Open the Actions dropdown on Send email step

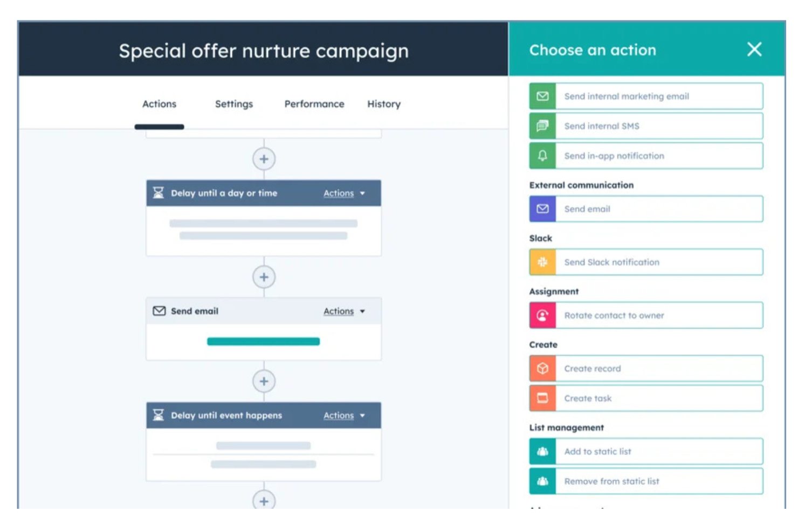[x=343, y=311]
